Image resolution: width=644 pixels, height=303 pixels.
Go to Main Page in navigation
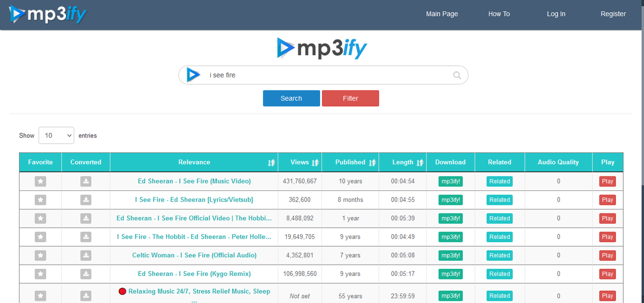(442, 14)
